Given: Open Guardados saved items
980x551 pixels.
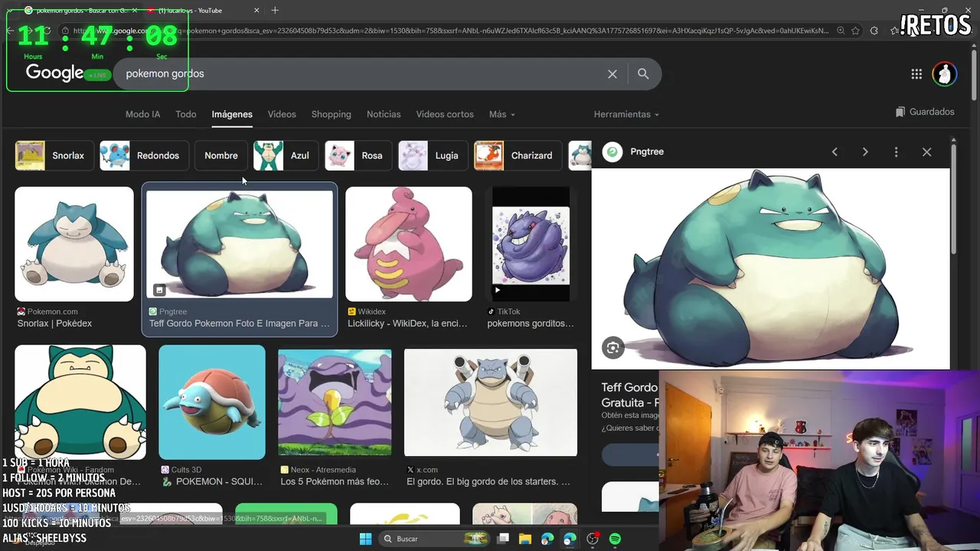Looking at the screenshot, I should (x=925, y=112).
